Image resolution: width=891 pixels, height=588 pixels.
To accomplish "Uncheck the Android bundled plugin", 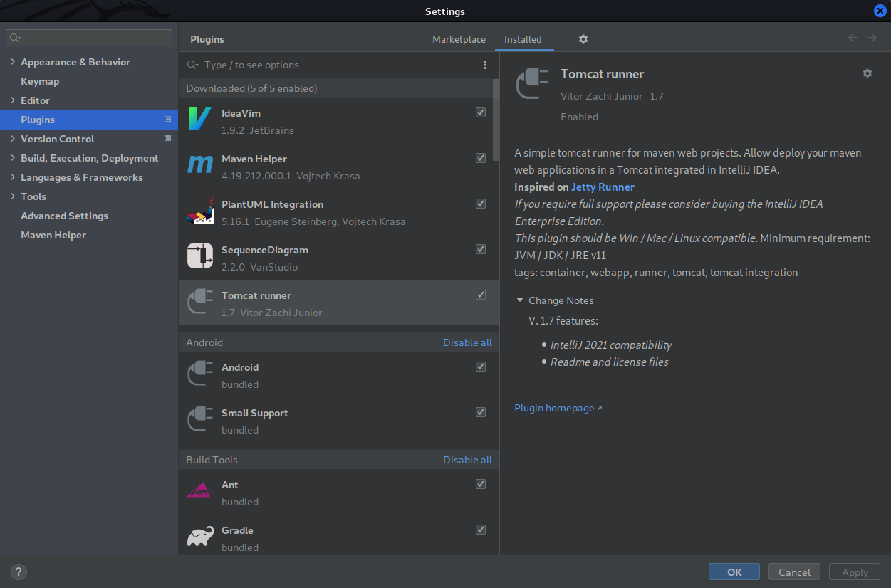I will click(x=481, y=367).
